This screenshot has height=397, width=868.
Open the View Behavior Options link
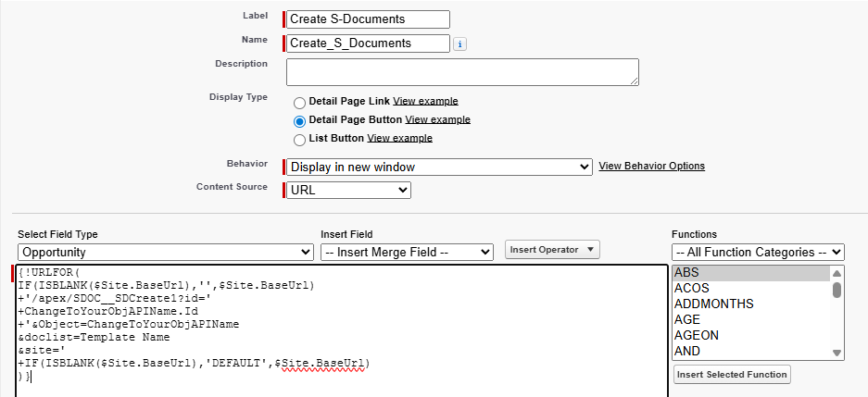651,166
